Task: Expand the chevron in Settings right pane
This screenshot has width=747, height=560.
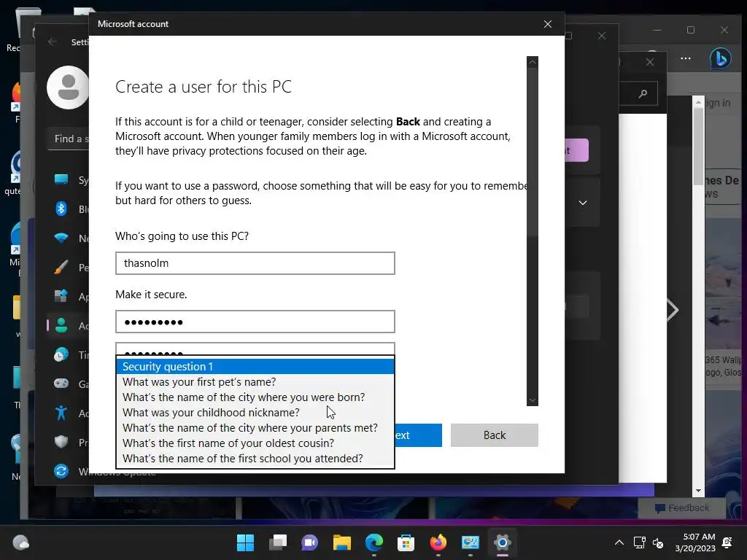Action: pyautogui.click(x=583, y=203)
